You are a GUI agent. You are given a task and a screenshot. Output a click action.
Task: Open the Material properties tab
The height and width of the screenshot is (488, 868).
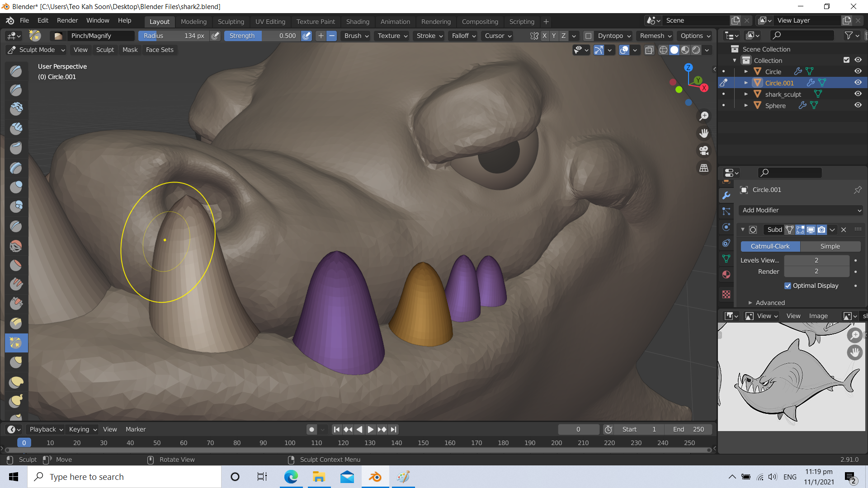click(x=726, y=274)
